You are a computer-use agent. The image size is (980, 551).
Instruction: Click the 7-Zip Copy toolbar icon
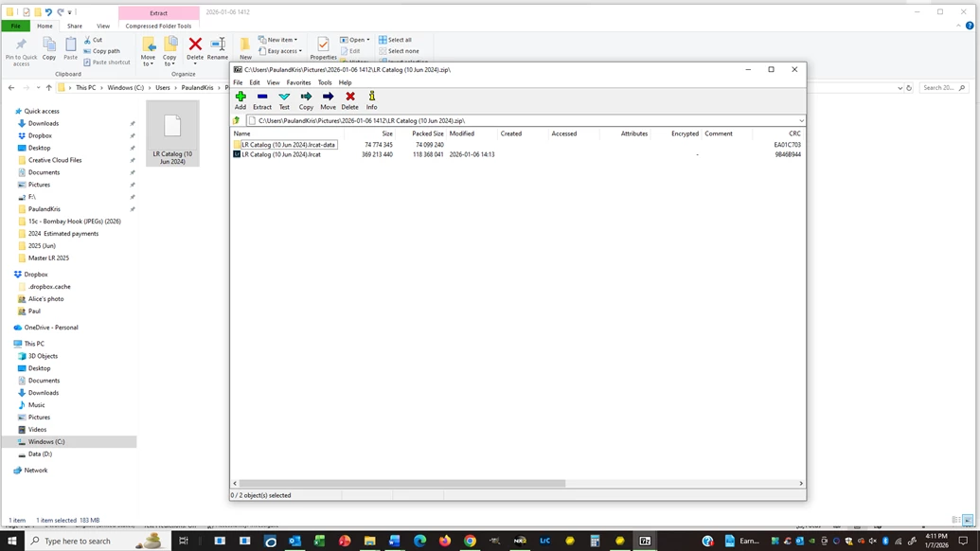[x=306, y=99]
